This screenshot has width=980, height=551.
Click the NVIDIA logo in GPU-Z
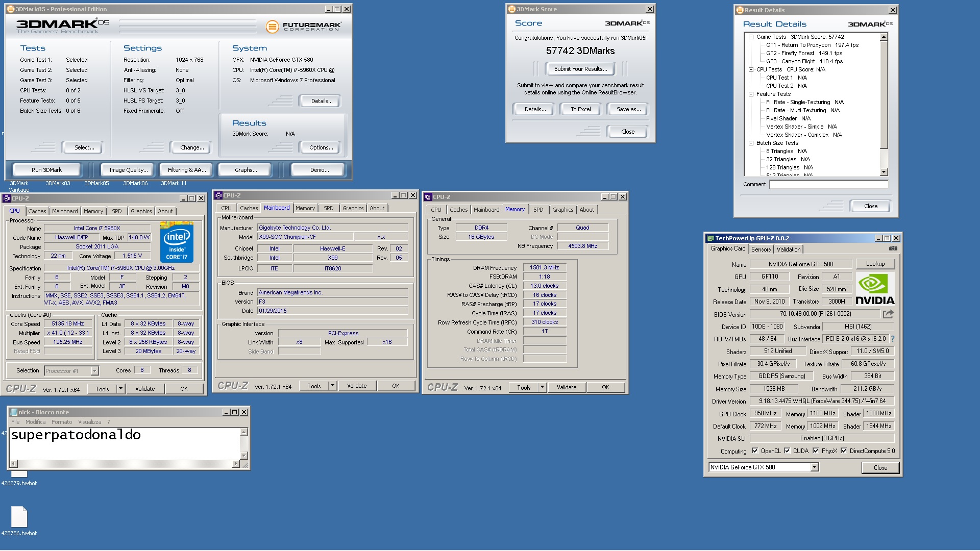pyautogui.click(x=875, y=289)
